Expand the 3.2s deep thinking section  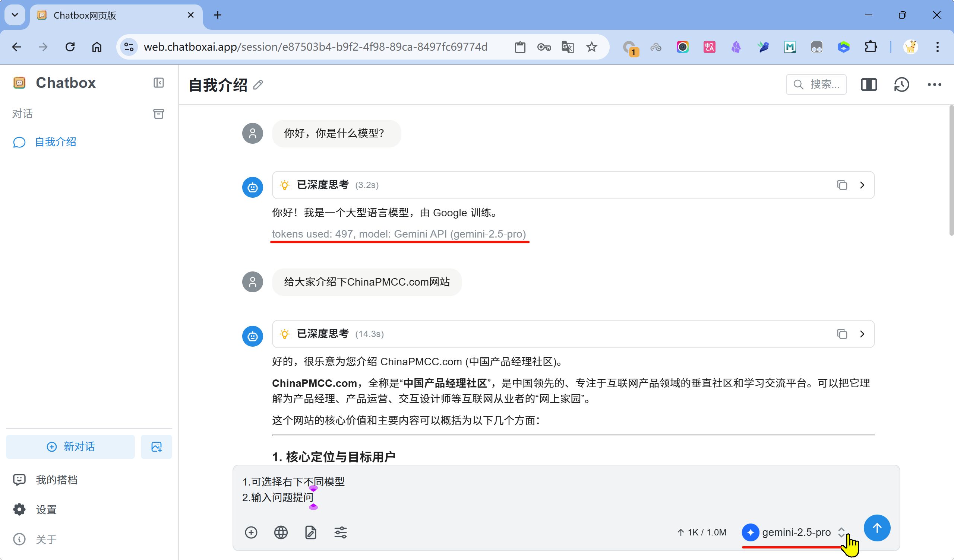click(x=862, y=185)
